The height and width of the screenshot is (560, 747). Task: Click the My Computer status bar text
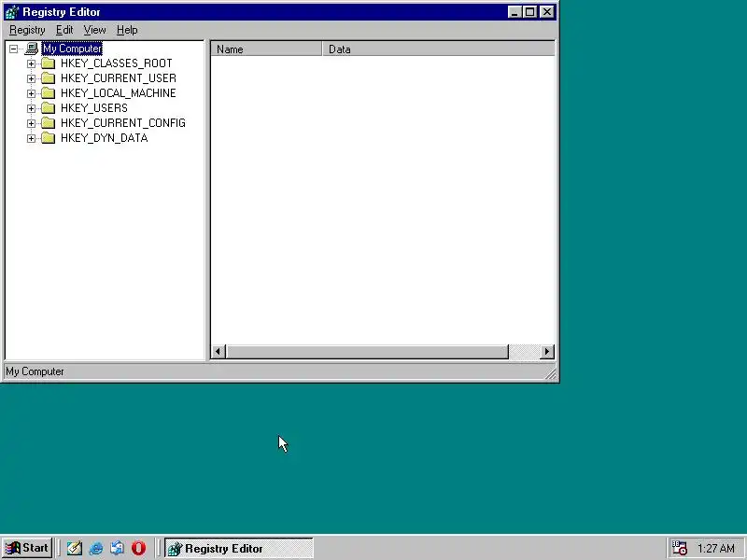point(35,371)
